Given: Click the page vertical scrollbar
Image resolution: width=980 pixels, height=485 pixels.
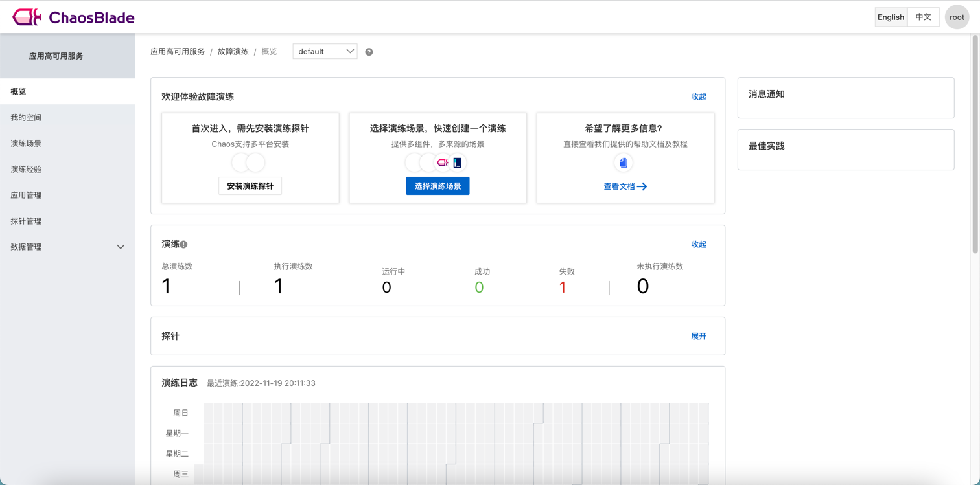Looking at the screenshot, I should click(x=975, y=144).
